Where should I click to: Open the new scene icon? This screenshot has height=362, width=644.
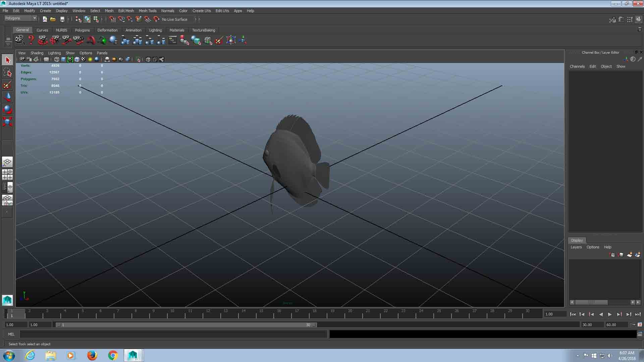coord(45,19)
